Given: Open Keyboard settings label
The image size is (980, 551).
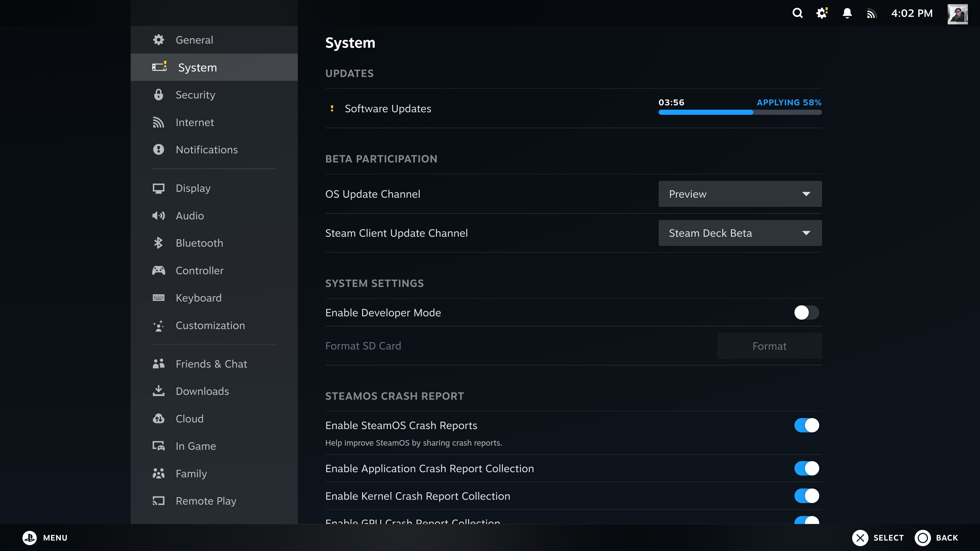Looking at the screenshot, I should tap(199, 298).
